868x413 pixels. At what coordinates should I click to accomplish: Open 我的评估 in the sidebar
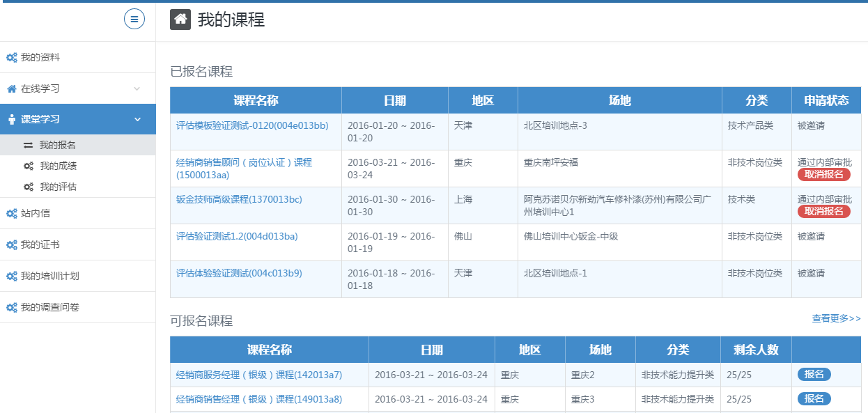(x=58, y=187)
